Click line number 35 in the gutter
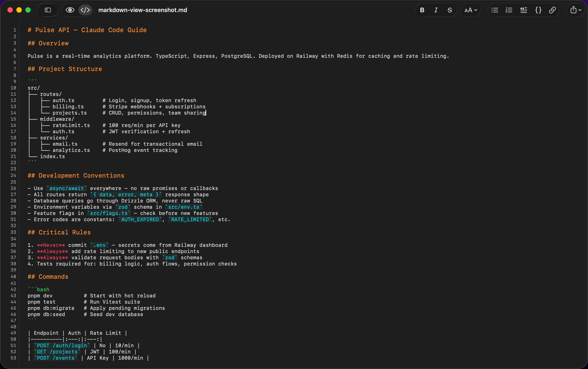The width and height of the screenshot is (588, 369). pos(13,245)
